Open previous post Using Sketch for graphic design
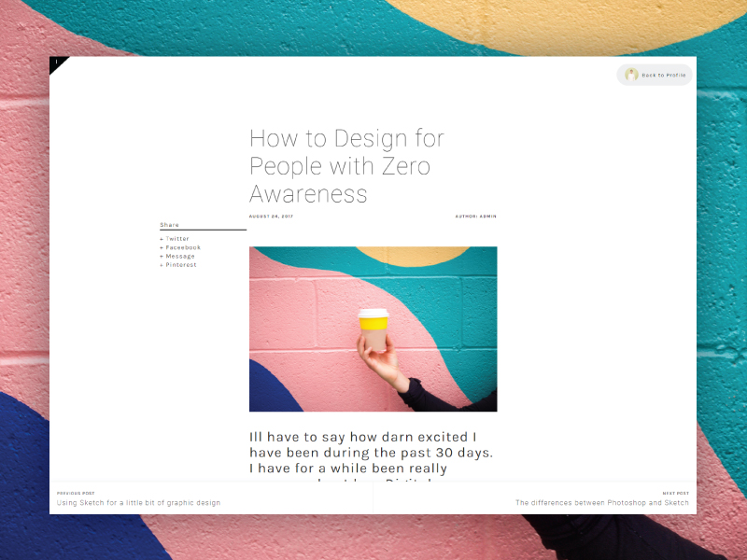The image size is (747, 560). 138,503
